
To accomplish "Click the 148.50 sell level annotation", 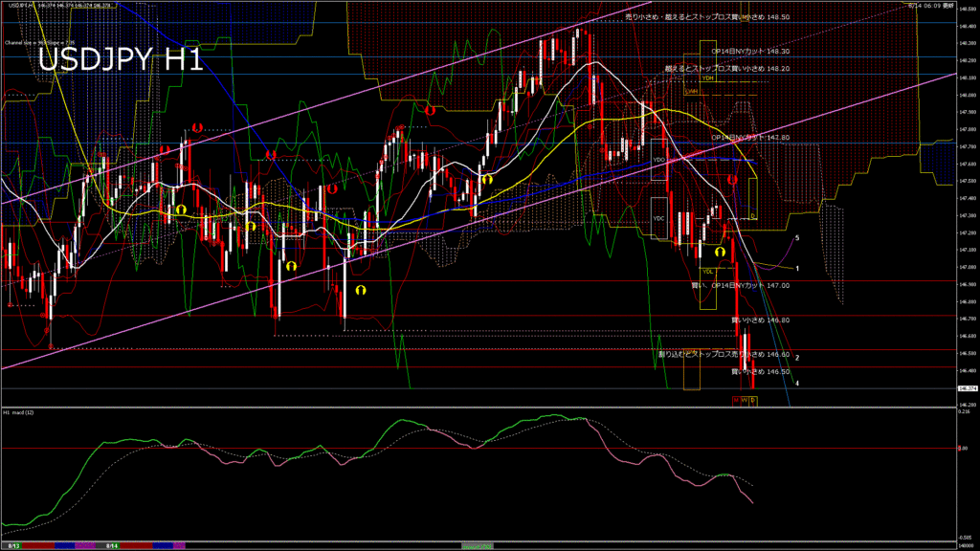I will [x=706, y=18].
